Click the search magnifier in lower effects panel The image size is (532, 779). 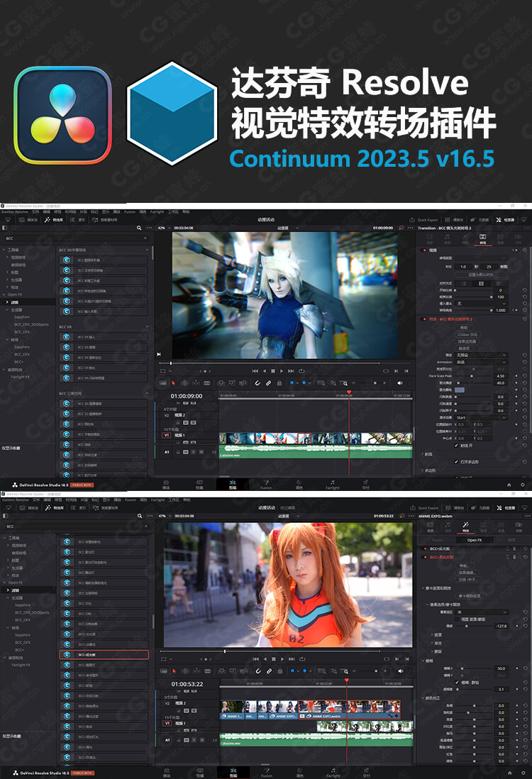point(140,516)
